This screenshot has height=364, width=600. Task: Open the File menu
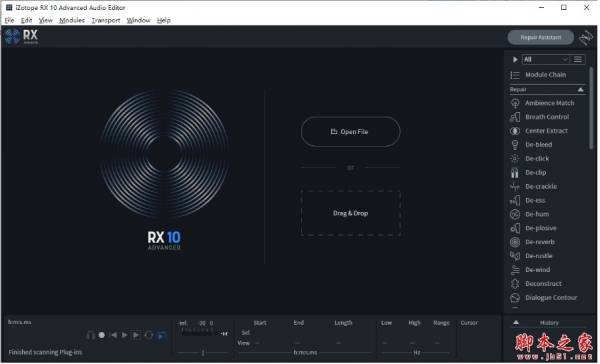[10, 20]
